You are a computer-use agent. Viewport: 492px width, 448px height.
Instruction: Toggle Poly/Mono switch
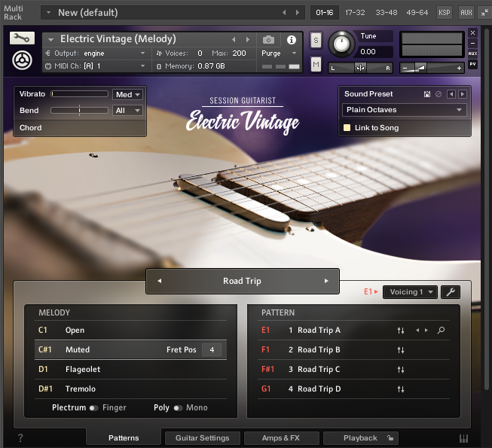tap(178, 408)
